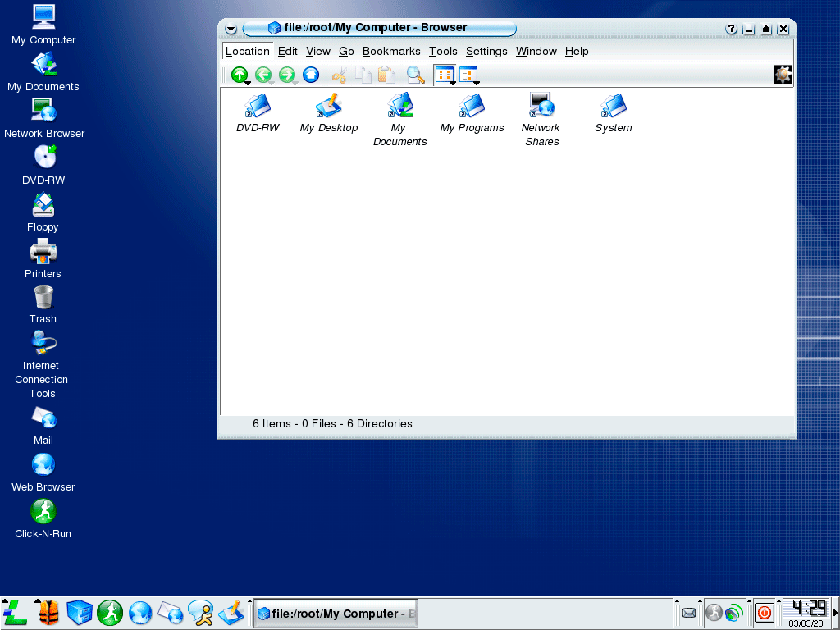Click the Printers desktop icon
Screen dimensions: 840x630
click(x=43, y=251)
